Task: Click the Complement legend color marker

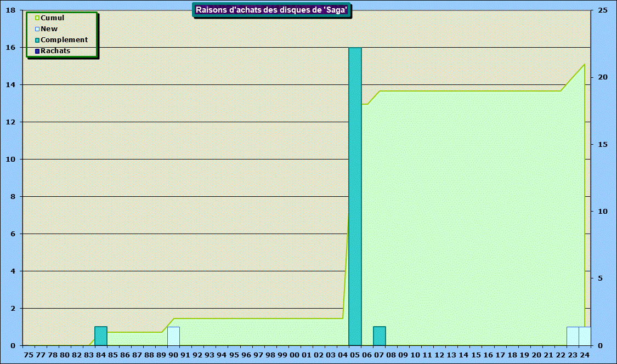Action: (37, 40)
